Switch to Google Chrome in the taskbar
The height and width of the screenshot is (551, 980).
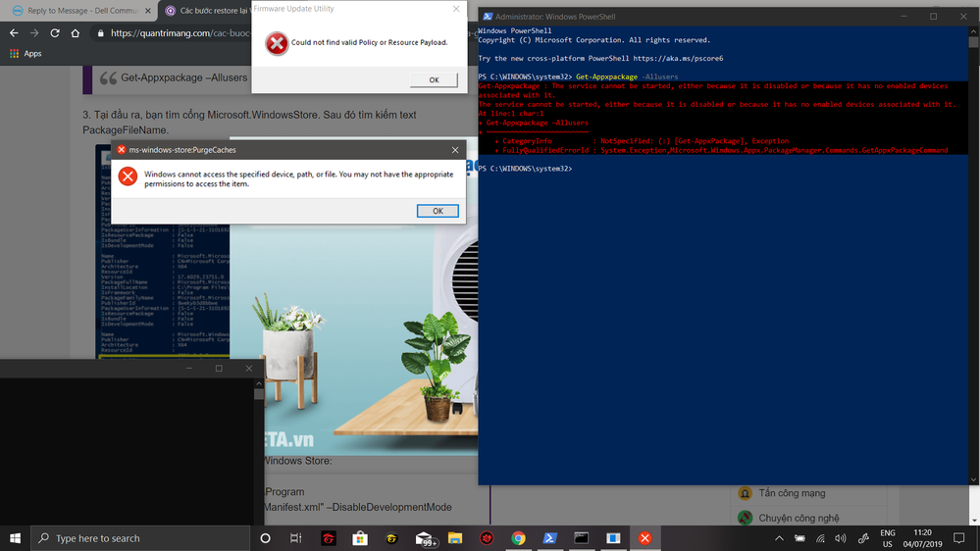[518, 538]
